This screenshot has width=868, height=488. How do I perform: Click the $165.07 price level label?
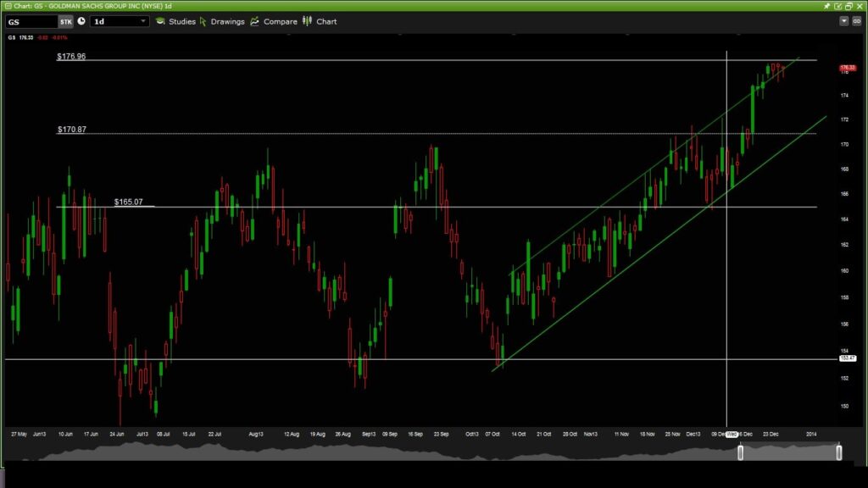[x=127, y=201]
